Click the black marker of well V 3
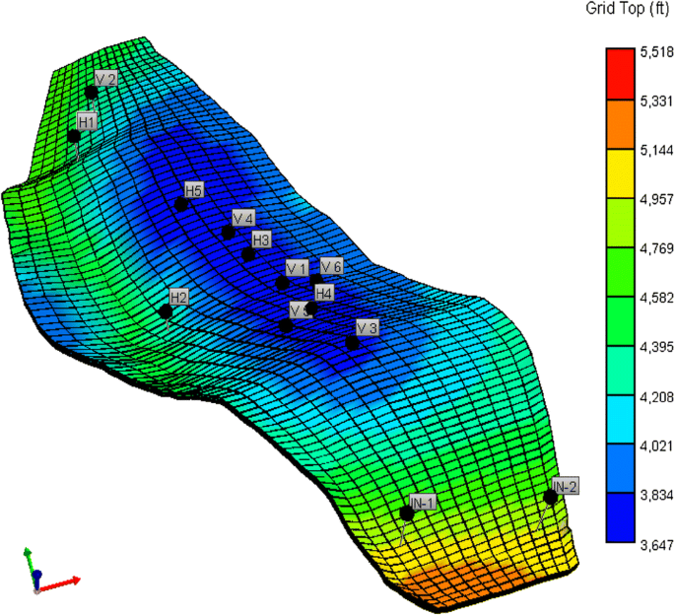Image resolution: width=675 pixels, height=616 pixels. tap(352, 343)
